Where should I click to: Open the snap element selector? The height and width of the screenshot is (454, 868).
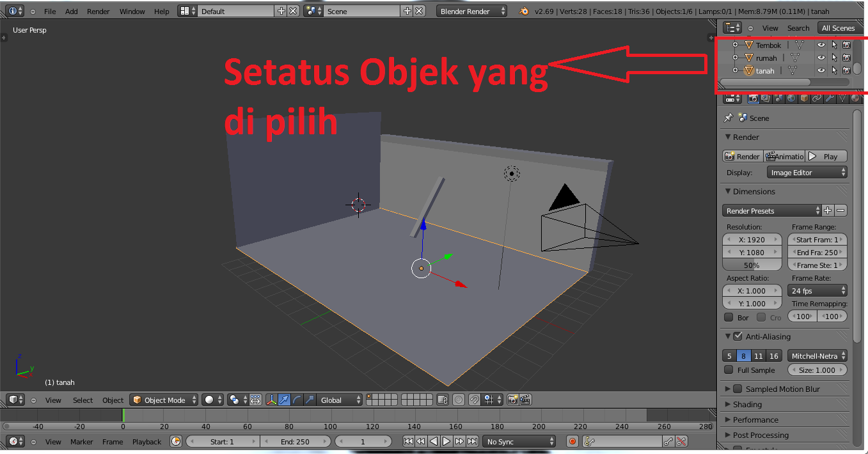point(493,400)
